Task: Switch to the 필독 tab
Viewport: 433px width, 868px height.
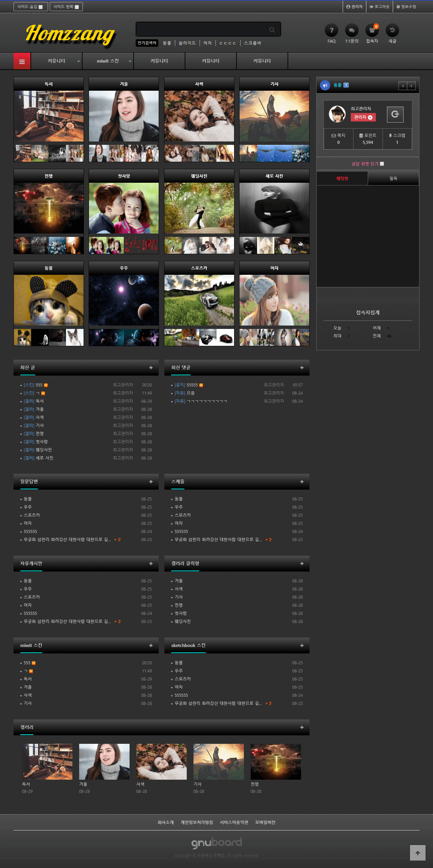Action: pos(393,178)
